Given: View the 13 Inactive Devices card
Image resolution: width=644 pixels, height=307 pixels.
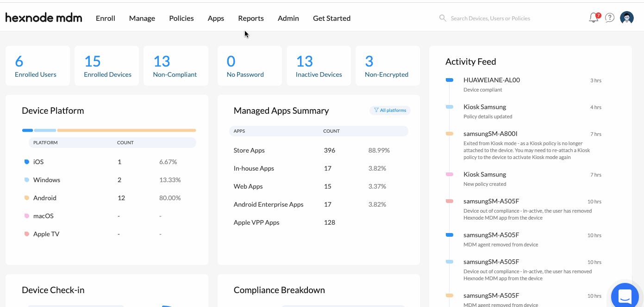Looking at the screenshot, I should (x=319, y=66).
